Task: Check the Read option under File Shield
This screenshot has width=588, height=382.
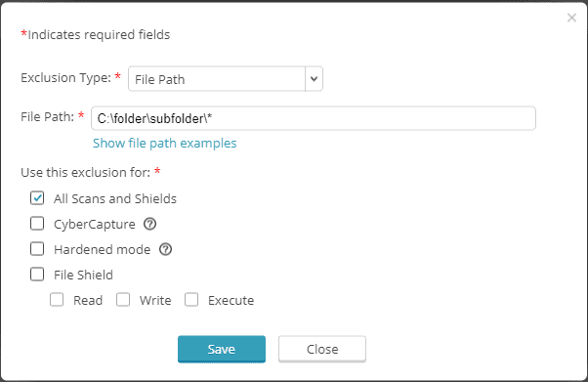Action: tap(57, 300)
